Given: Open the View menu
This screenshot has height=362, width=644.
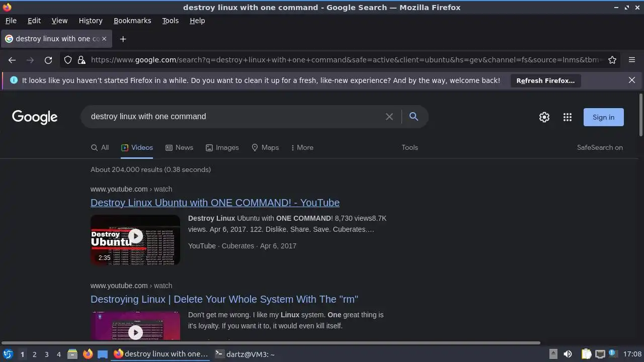Looking at the screenshot, I should coord(59,21).
